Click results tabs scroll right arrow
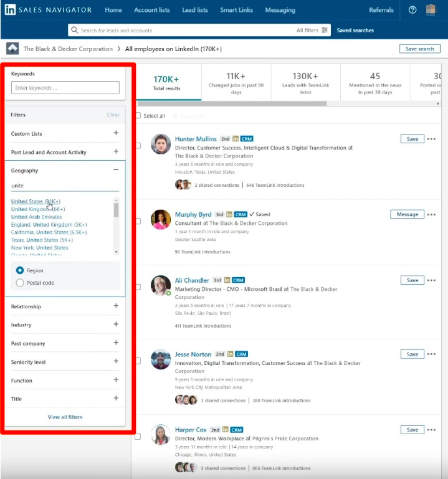The width and height of the screenshot is (448, 479). click(438, 103)
